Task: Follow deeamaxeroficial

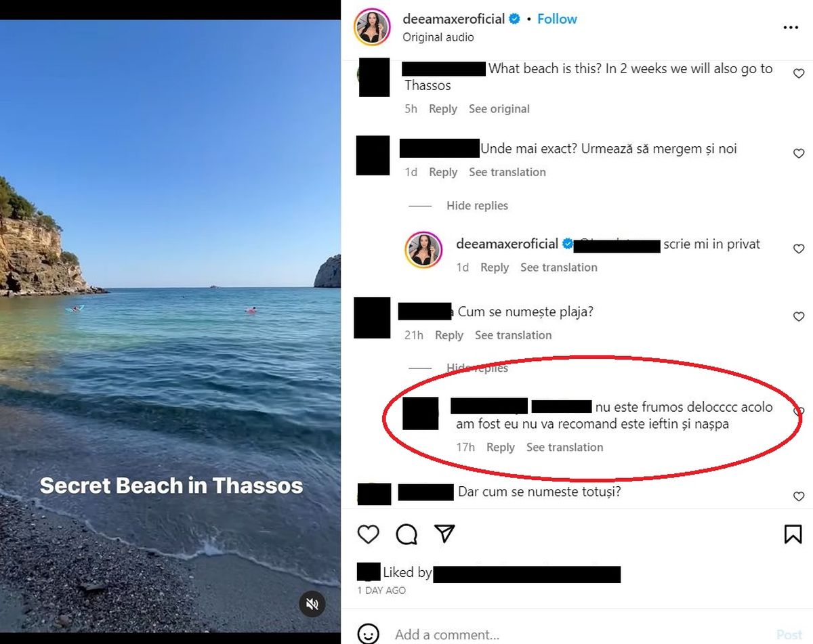Action: pos(557,19)
